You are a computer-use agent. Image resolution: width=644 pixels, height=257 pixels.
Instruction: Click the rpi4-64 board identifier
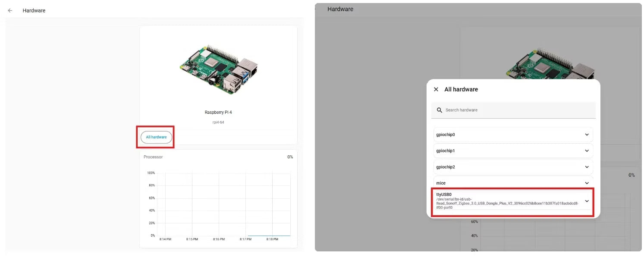pyautogui.click(x=218, y=122)
